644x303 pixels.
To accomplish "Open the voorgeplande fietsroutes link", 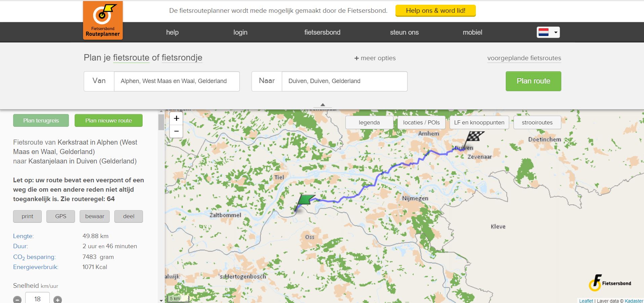I will (524, 58).
